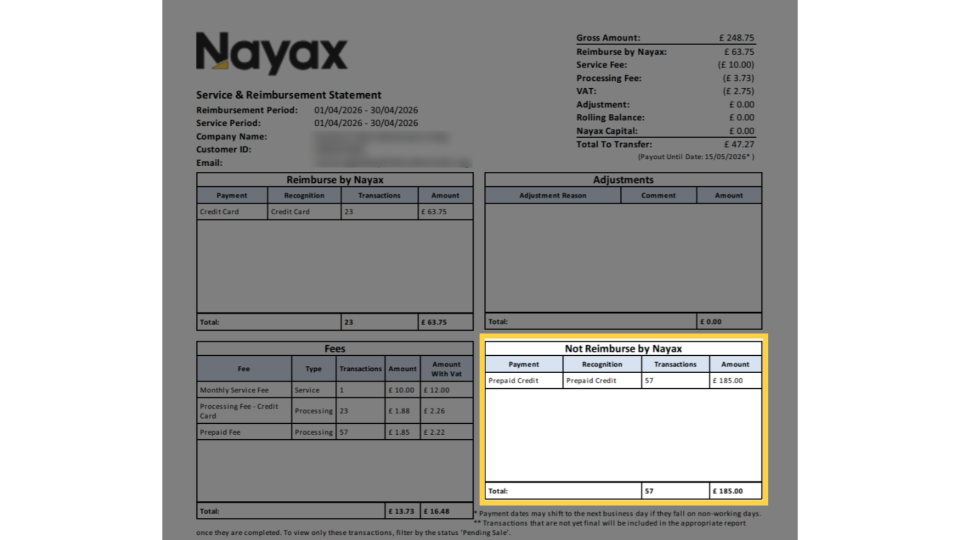Click the 'Total To Transfer:' label

click(x=614, y=144)
